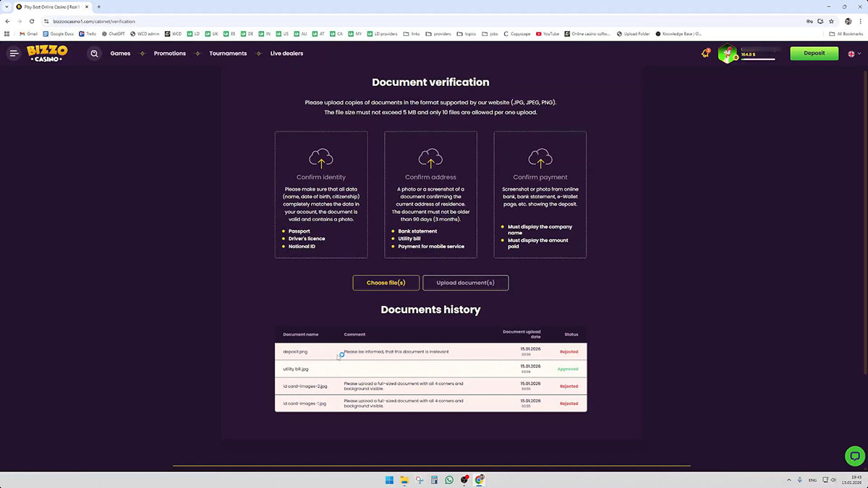Viewport: 868px width, 488px height.
Task: Click the account level progress bar
Action: 757,59
